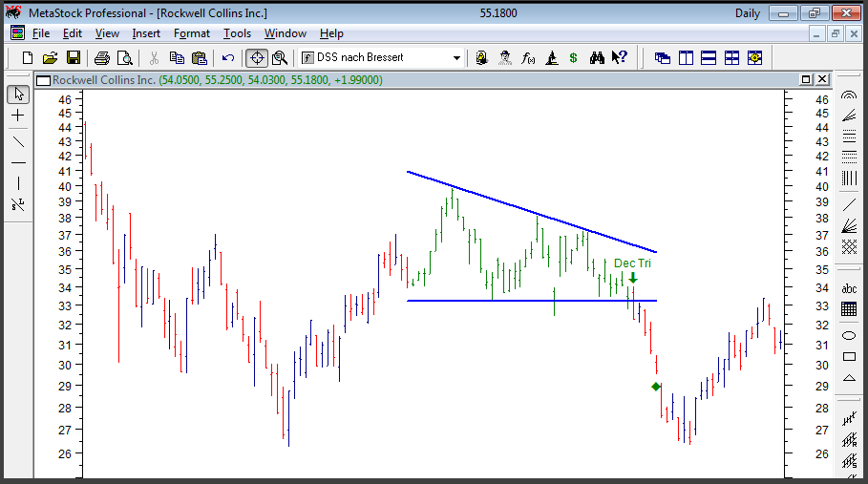Open the Window menu
Viewport: 868px width, 484px height.
point(286,33)
